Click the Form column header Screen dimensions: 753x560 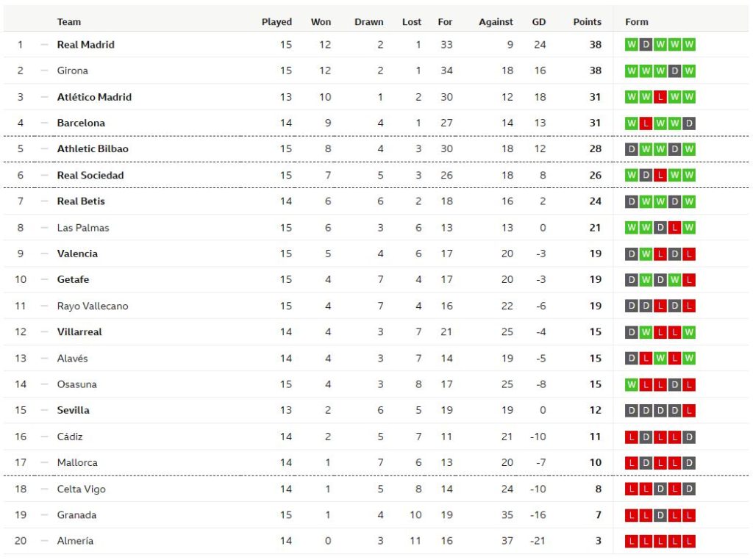tap(637, 22)
